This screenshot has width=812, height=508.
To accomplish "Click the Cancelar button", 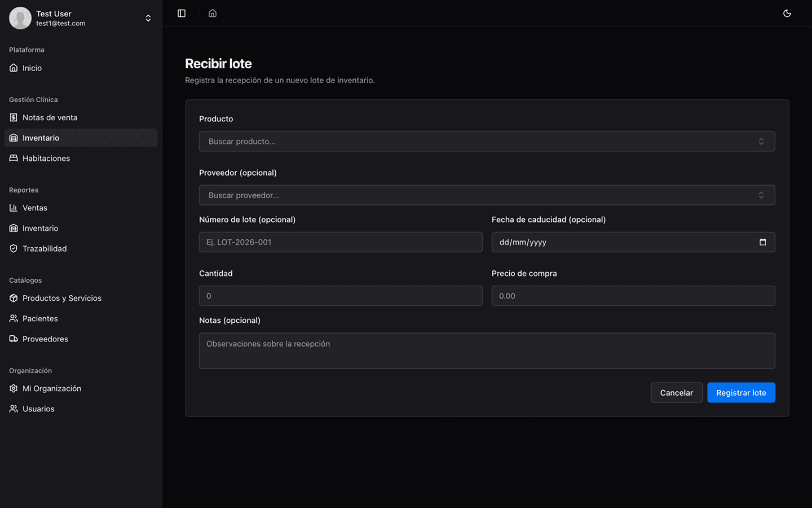I will 676,393.
